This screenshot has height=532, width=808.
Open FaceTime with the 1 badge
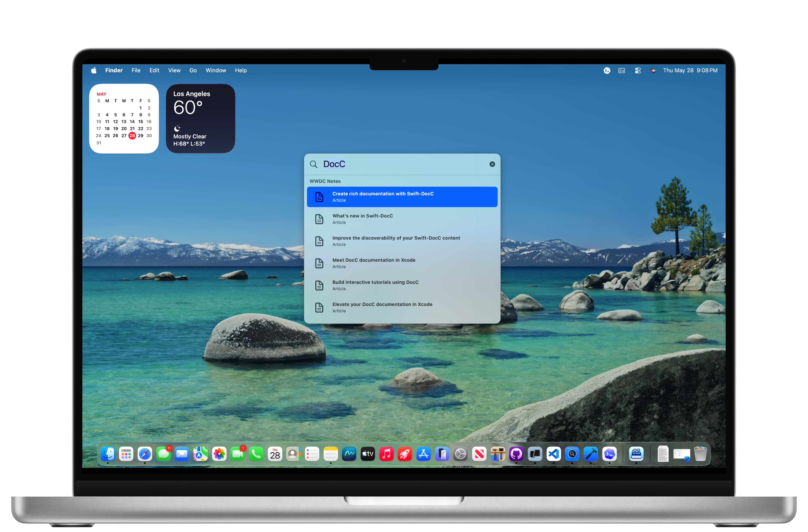tap(238, 454)
